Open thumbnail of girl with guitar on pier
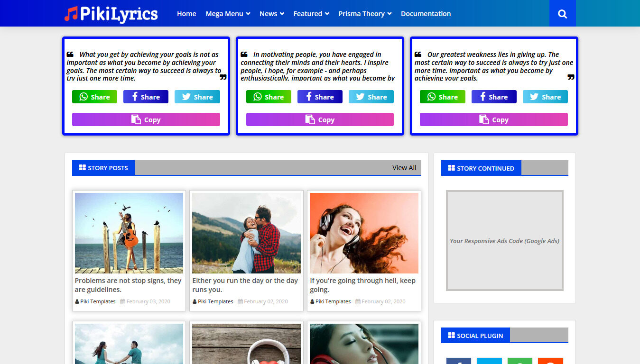Screen dimensions: 640x364 point(129,233)
